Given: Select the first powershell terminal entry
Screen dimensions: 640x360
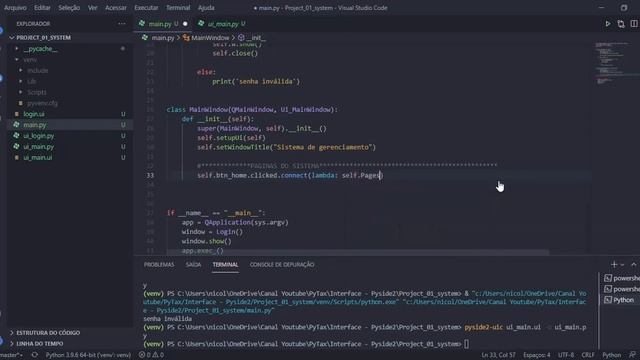Looking at the screenshot, I should [x=622, y=278].
